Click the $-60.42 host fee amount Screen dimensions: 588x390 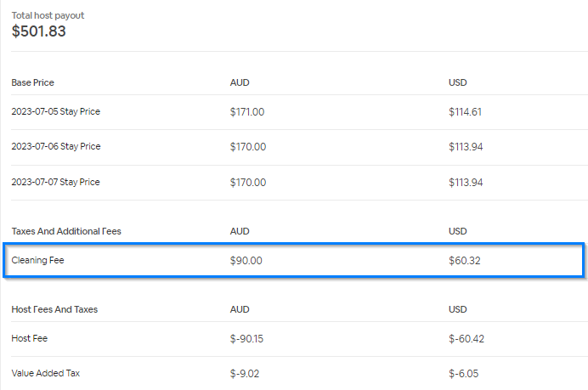pos(466,338)
